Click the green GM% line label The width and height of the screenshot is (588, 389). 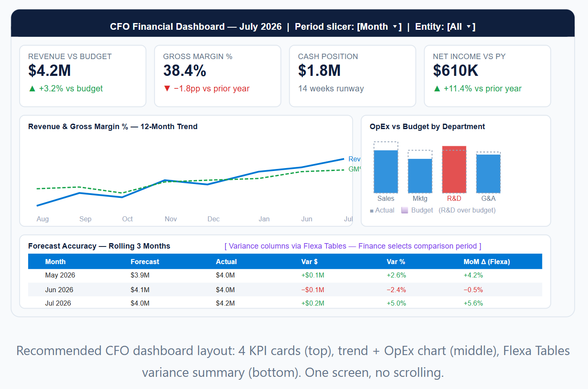(355, 169)
